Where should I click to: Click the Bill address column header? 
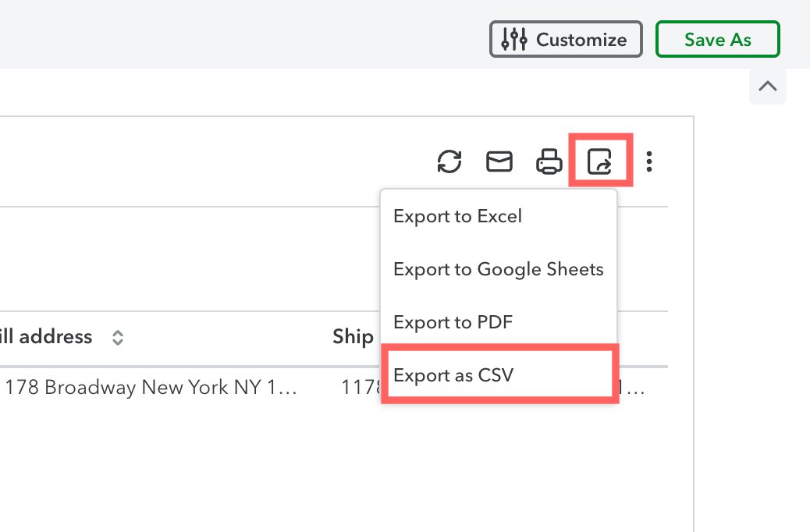point(47,337)
